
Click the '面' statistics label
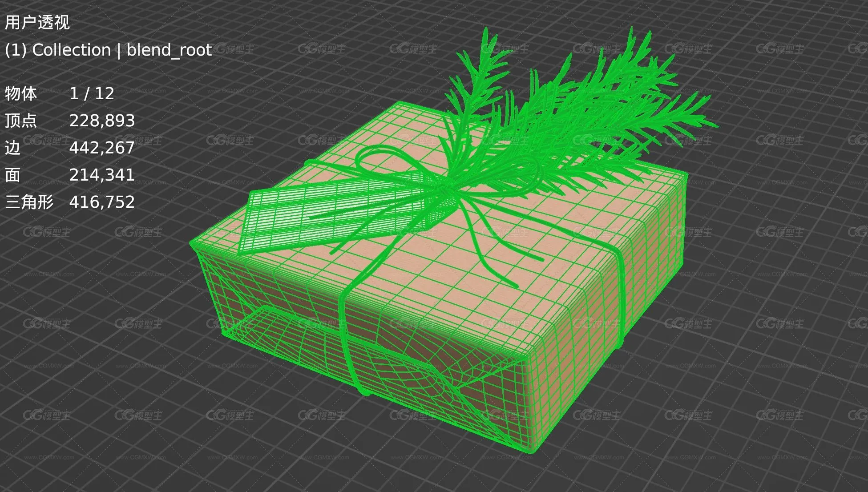(x=13, y=175)
